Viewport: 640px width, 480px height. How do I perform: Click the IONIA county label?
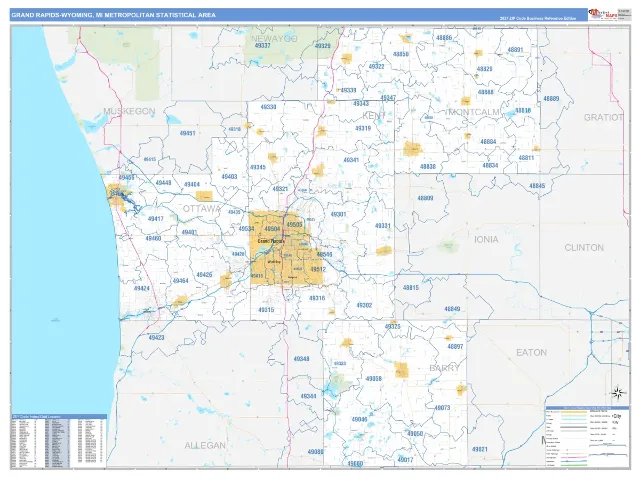pos(486,239)
